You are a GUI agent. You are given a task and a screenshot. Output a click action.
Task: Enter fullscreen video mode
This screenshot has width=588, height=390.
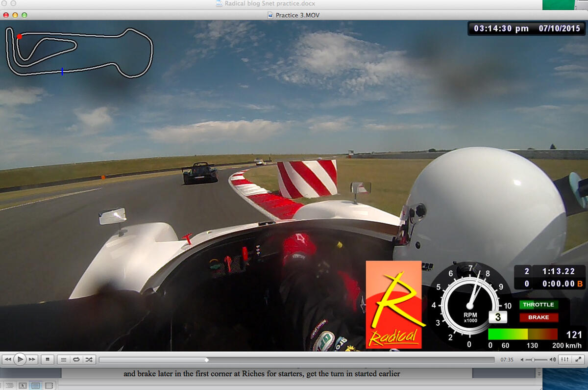tap(578, 360)
